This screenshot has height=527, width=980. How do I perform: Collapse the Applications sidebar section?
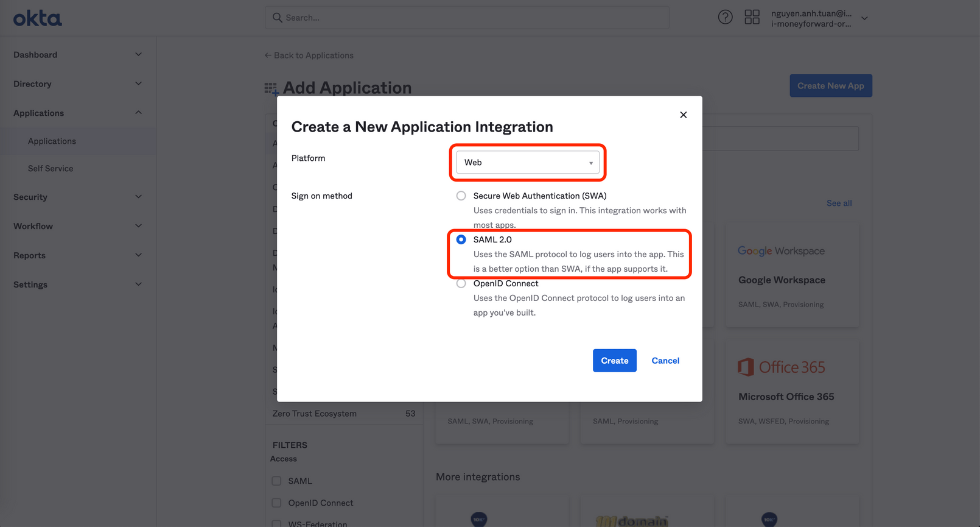point(78,113)
